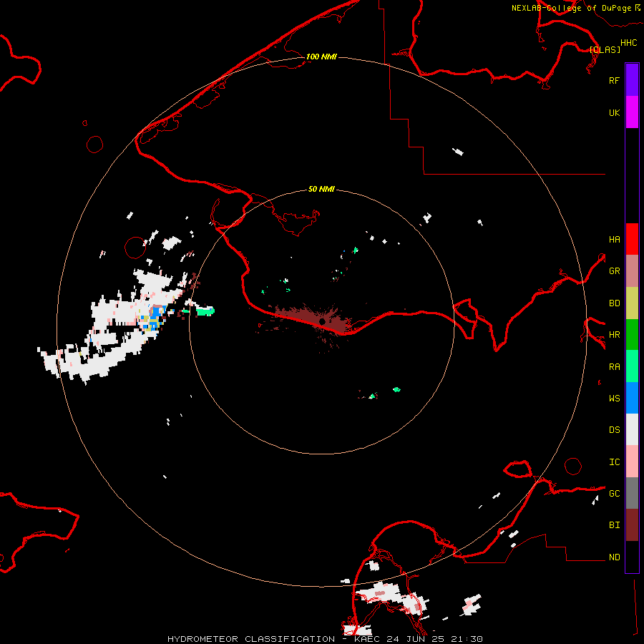The image size is (644, 644).
Task: Select the BD big drops swatch
Action: (x=632, y=303)
